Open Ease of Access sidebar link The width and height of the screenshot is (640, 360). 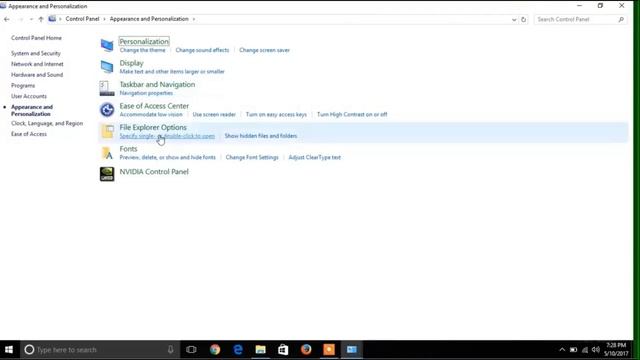click(x=29, y=134)
